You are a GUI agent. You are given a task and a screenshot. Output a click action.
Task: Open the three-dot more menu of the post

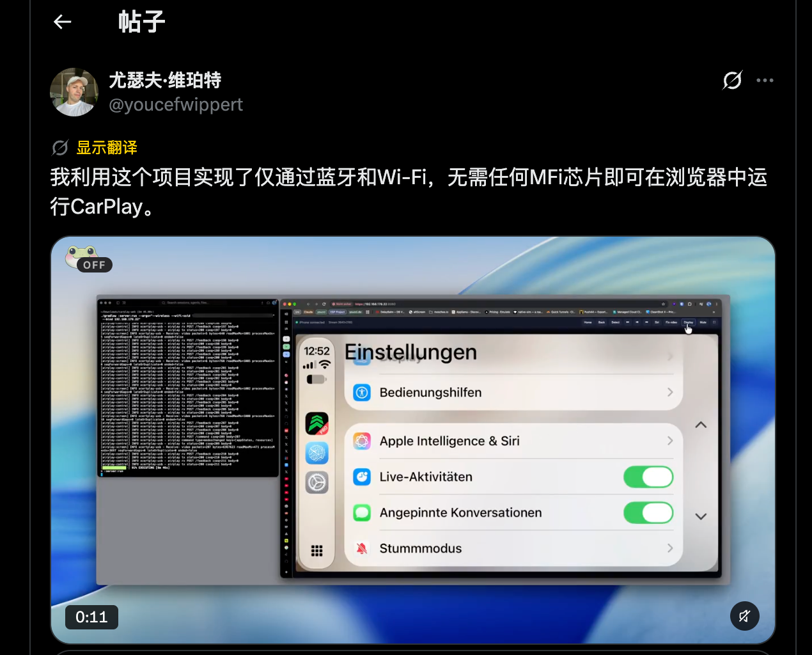pos(765,80)
